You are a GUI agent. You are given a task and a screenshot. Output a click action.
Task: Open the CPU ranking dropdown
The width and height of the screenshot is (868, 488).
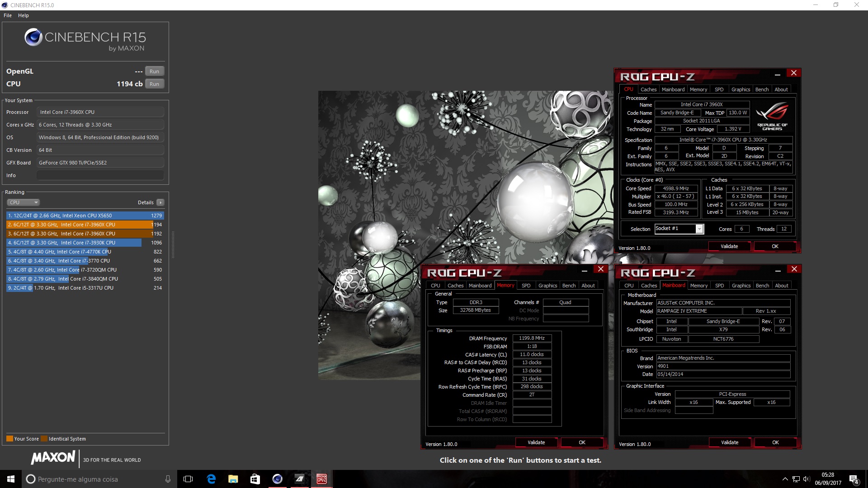click(24, 202)
